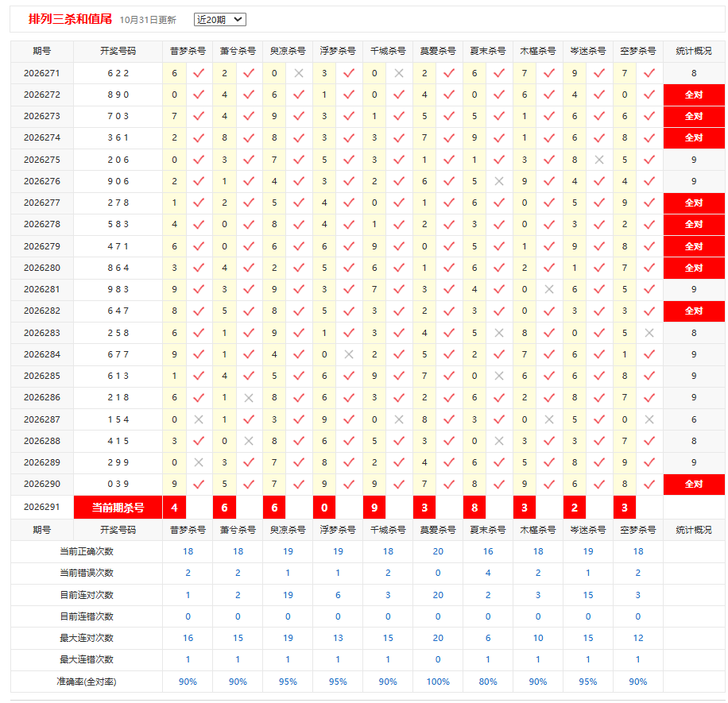This screenshot has width=728, height=703.
Task: Click the 夏末 current kill number 8
Action: coord(474,508)
